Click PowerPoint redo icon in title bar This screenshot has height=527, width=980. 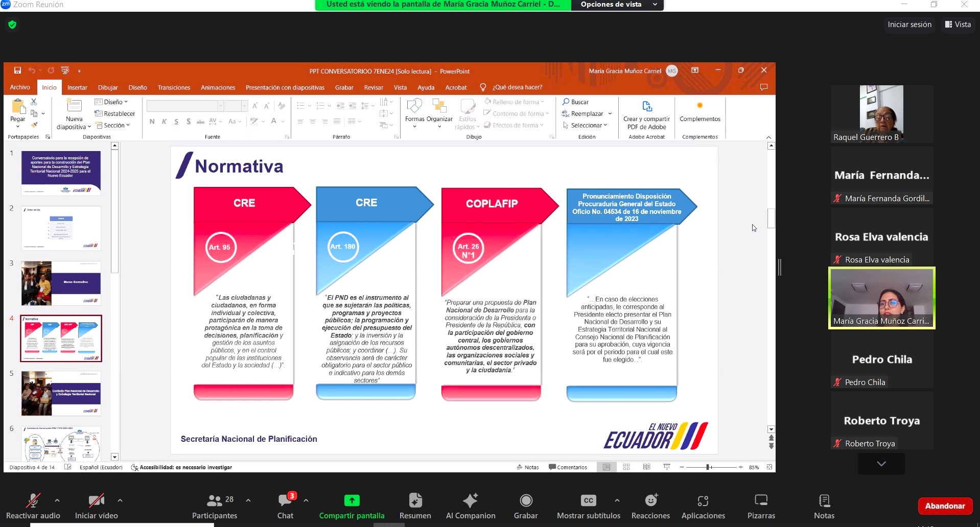coord(51,70)
